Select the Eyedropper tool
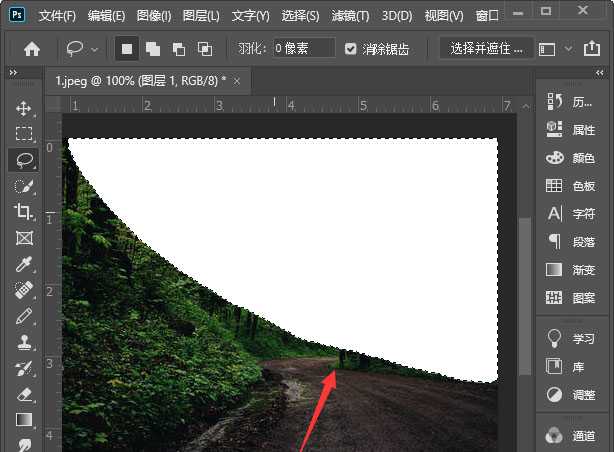This screenshot has height=452, width=614. [x=24, y=264]
